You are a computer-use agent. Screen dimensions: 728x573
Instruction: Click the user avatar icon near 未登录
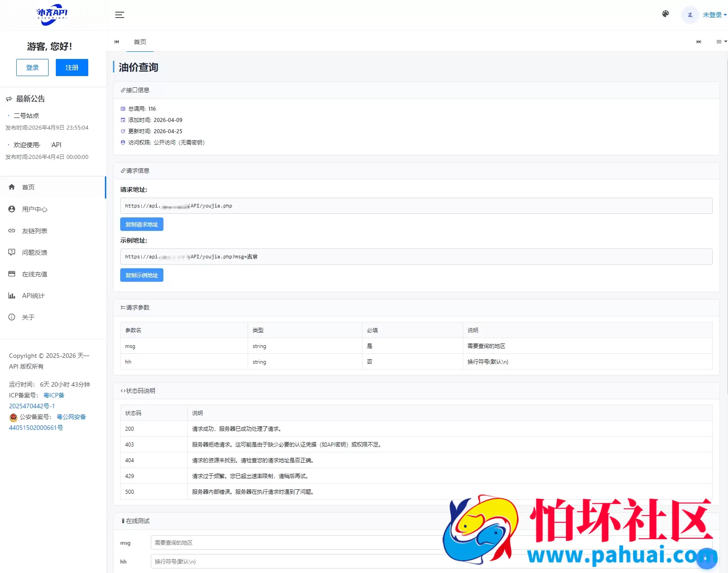[689, 15]
